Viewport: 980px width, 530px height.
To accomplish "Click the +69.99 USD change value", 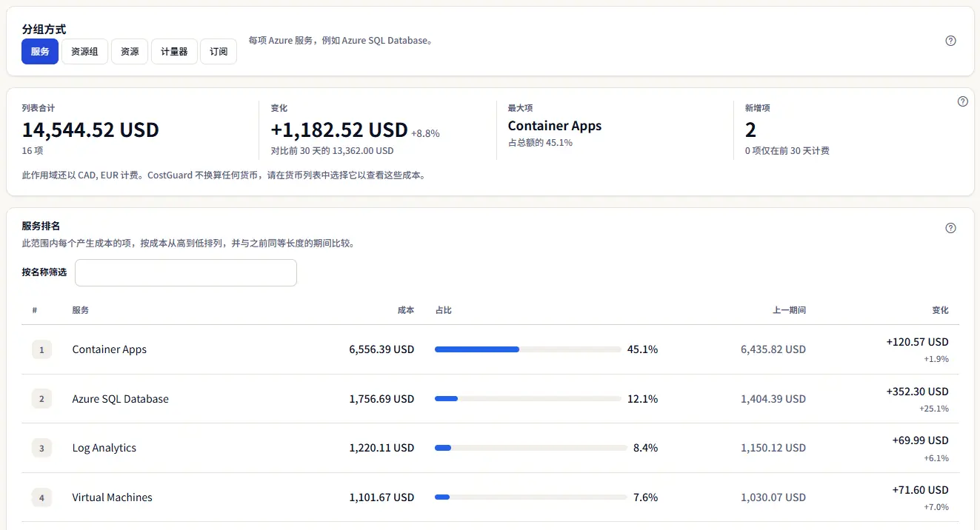I will [x=920, y=440].
